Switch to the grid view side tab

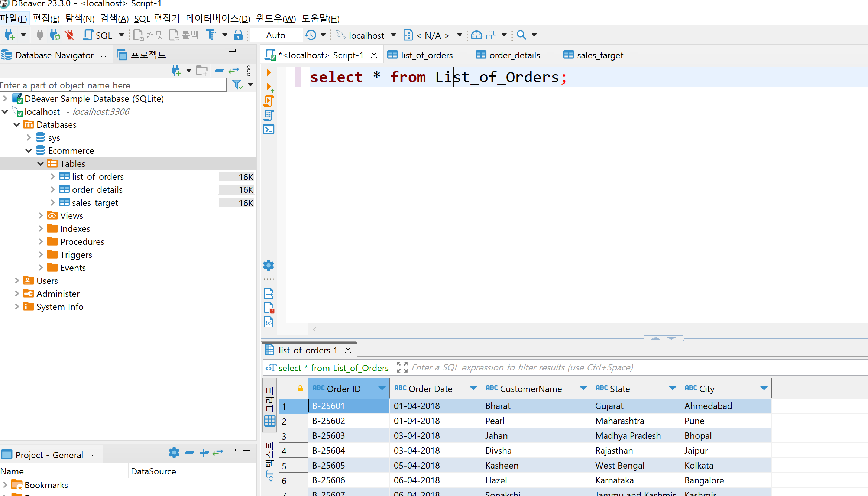(x=270, y=406)
